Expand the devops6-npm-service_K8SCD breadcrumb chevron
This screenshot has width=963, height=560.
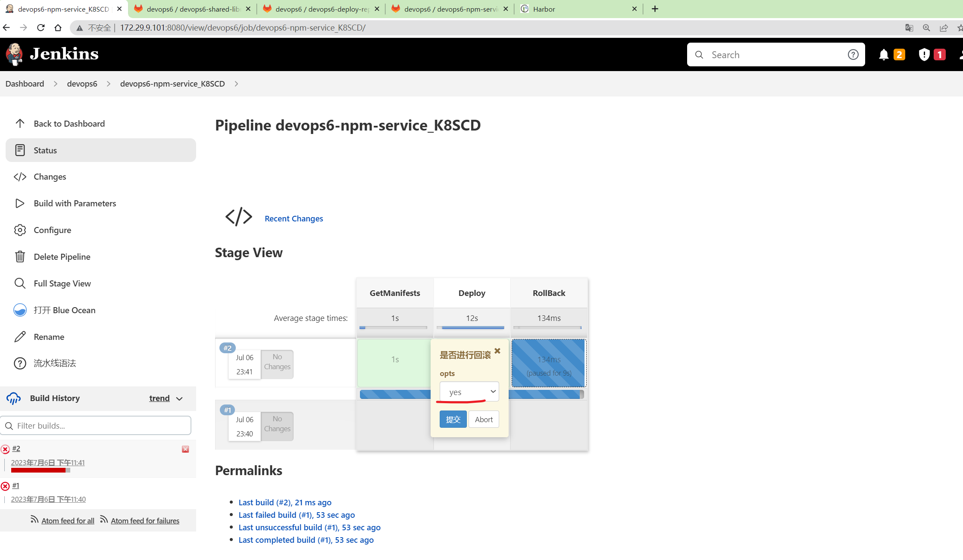236,84
